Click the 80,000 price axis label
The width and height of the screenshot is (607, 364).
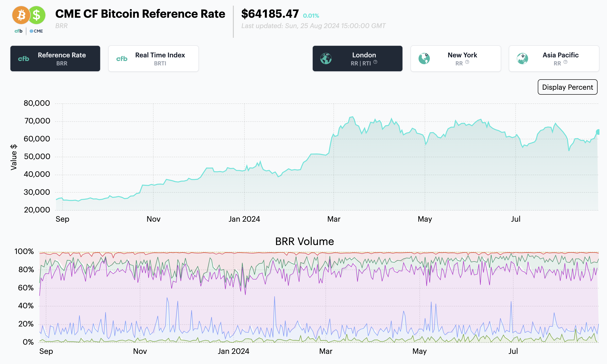[37, 103]
